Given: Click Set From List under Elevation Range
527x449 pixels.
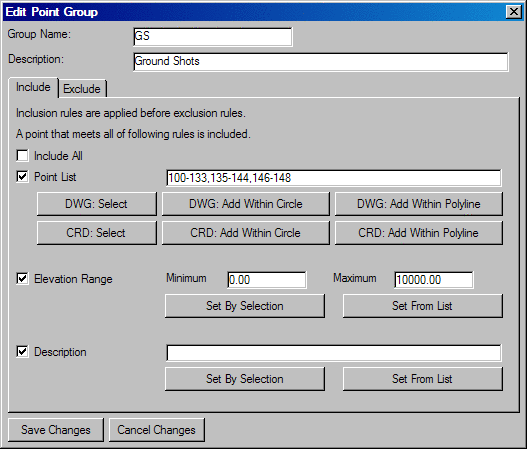Looking at the screenshot, I should (x=422, y=306).
